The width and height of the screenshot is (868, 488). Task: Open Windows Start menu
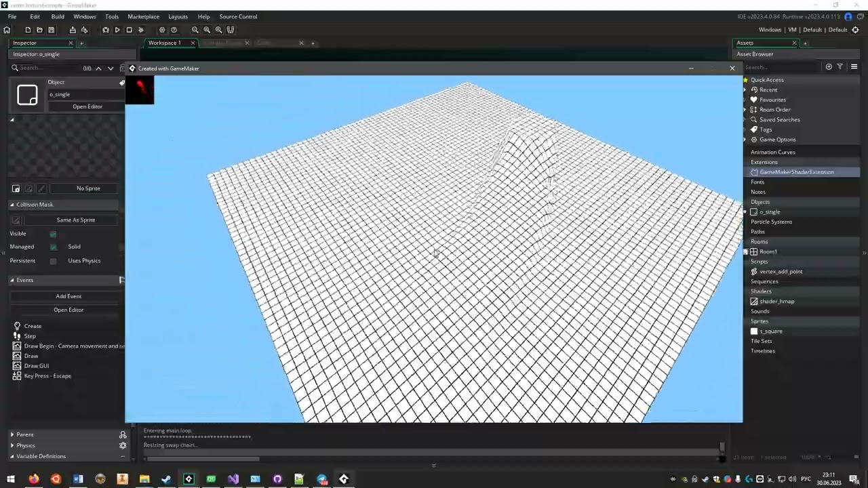(11, 479)
